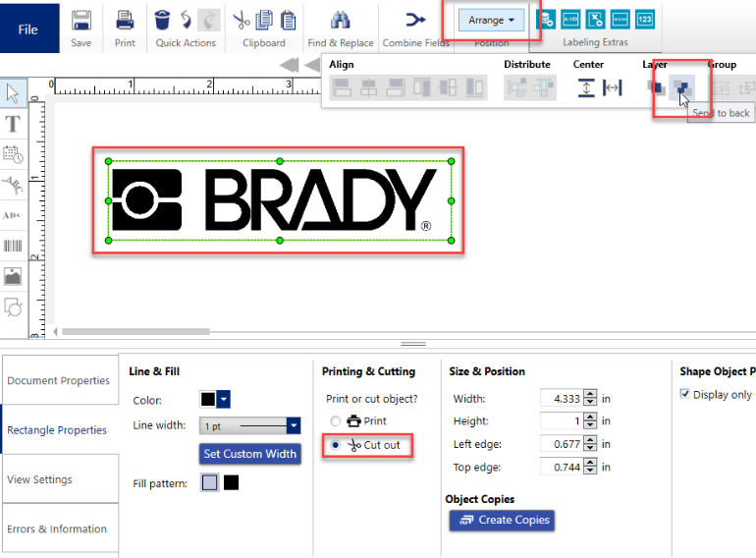The width and height of the screenshot is (756, 558).
Task: Open the File menu
Action: 28,28
